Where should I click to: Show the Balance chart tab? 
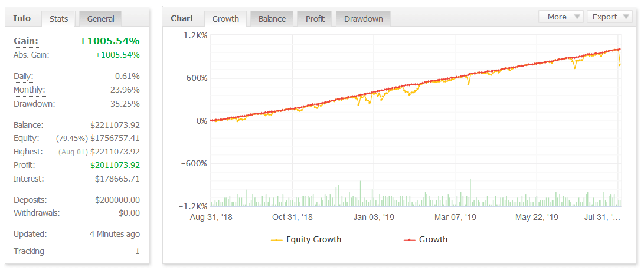[x=272, y=19]
